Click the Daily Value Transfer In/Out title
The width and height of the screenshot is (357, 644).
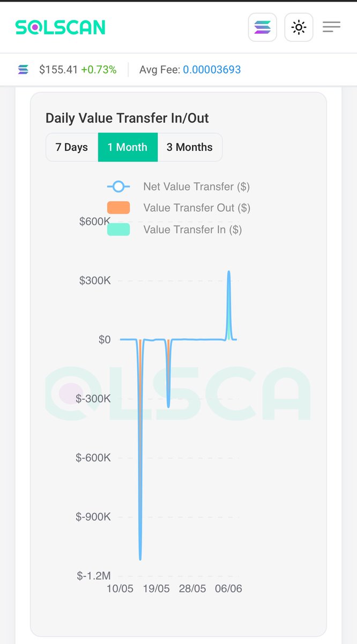pyautogui.click(x=127, y=118)
